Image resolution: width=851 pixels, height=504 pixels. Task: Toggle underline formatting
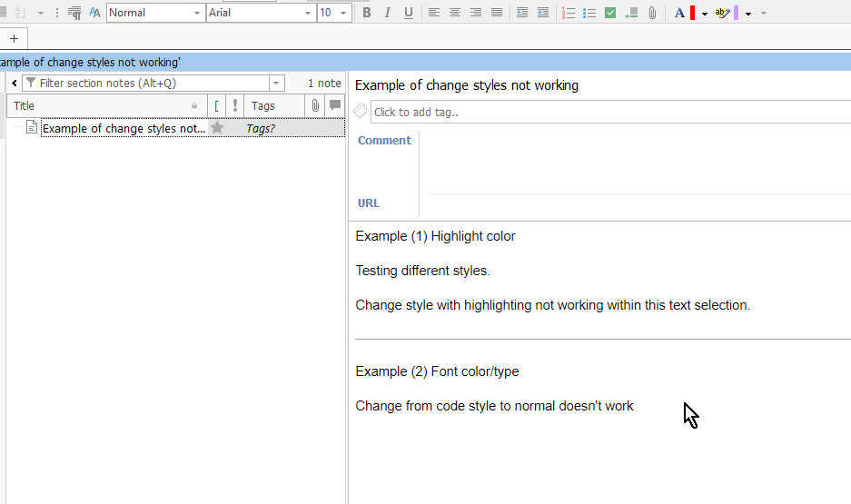[x=409, y=13]
